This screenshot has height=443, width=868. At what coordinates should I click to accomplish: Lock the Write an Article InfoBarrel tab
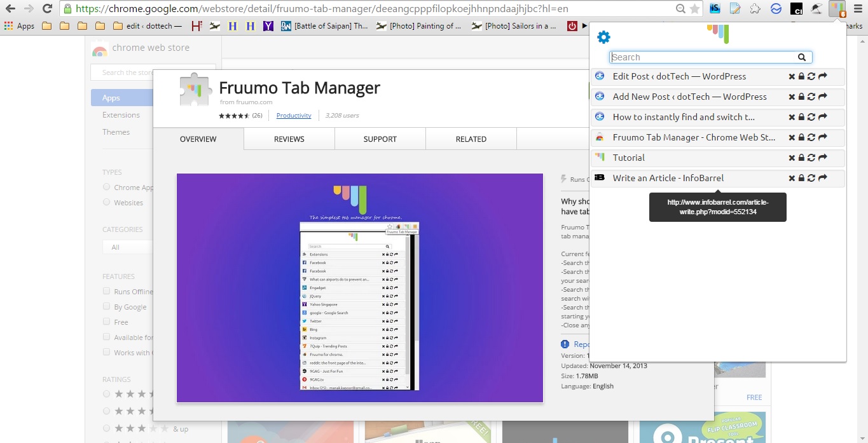tap(801, 179)
